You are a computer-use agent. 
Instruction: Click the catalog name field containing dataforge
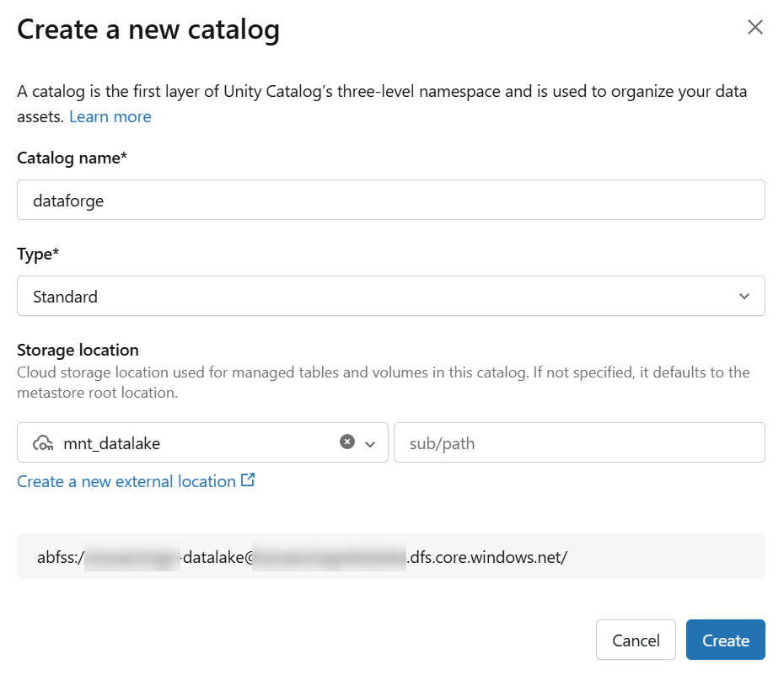coord(391,200)
